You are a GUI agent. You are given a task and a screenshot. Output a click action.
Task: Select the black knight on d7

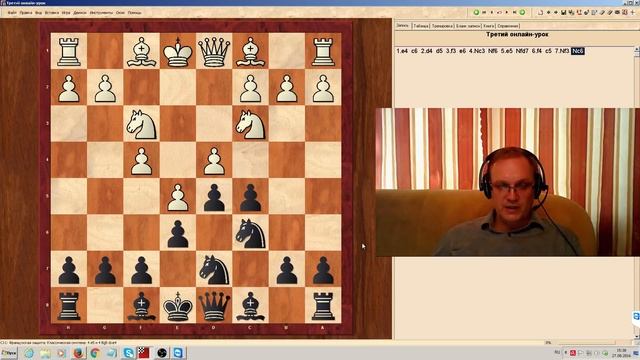tap(214, 269)
